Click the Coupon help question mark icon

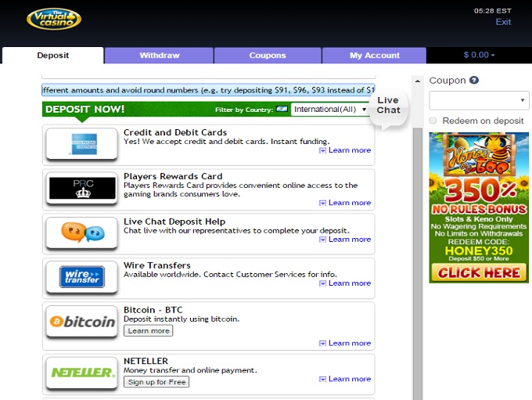click(x=474, y=81)
